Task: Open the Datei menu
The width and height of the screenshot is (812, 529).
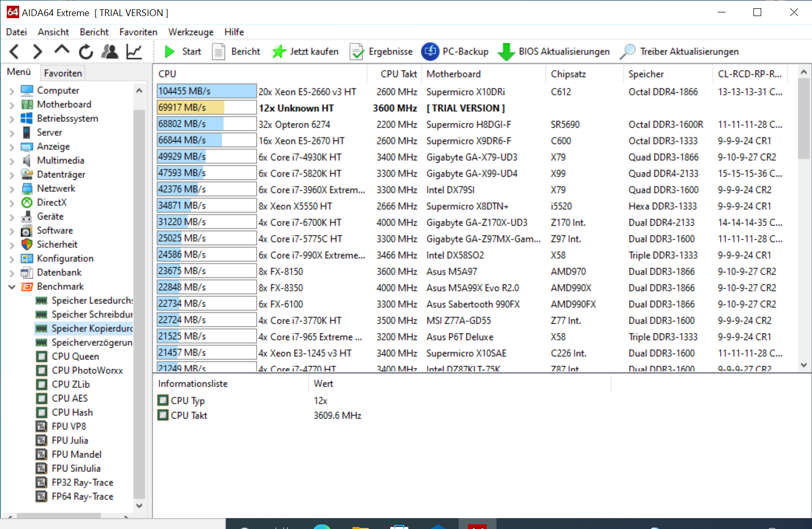Action: click(16, 32)
